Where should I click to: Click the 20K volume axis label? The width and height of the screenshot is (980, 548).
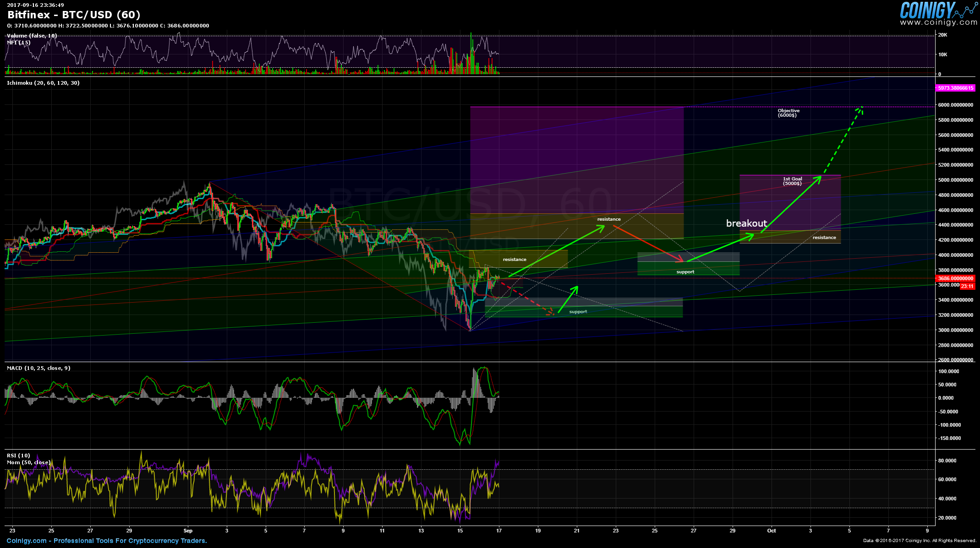click(x=943, y=35)
